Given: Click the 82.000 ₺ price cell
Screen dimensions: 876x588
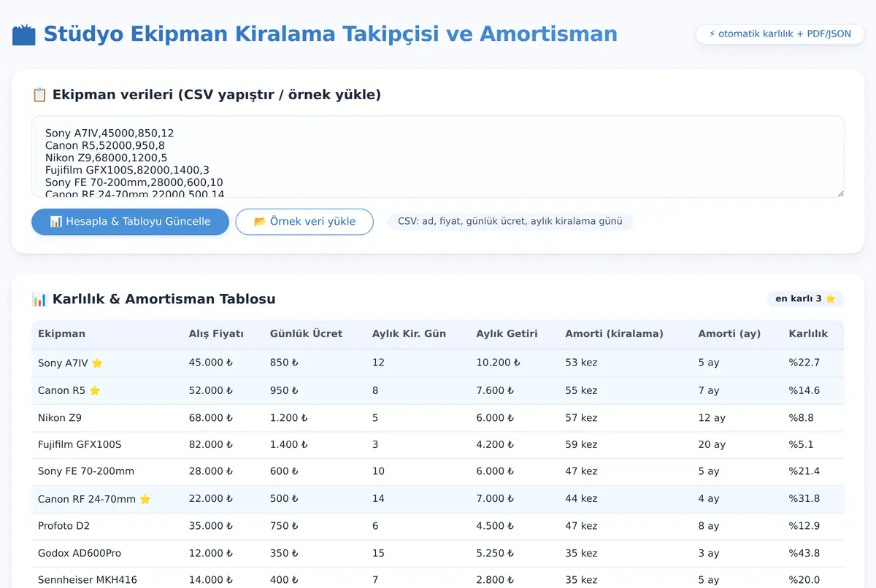Looking at the screenshot, I should [x=211, y=444].
